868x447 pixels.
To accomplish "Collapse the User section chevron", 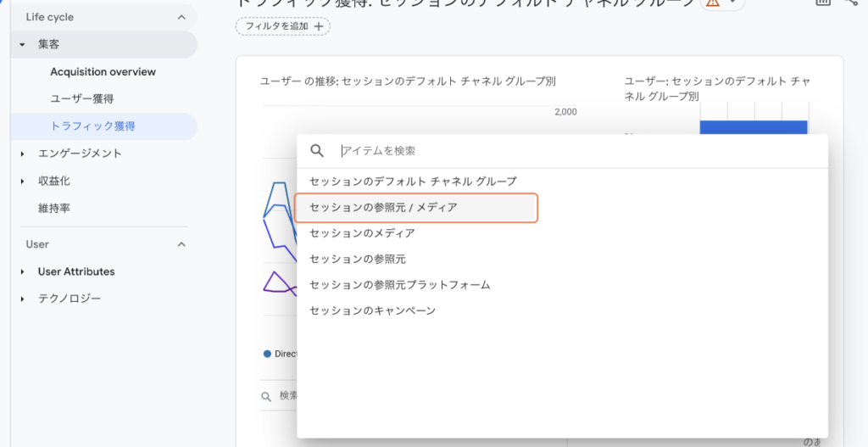I will (x=181, y=244).
